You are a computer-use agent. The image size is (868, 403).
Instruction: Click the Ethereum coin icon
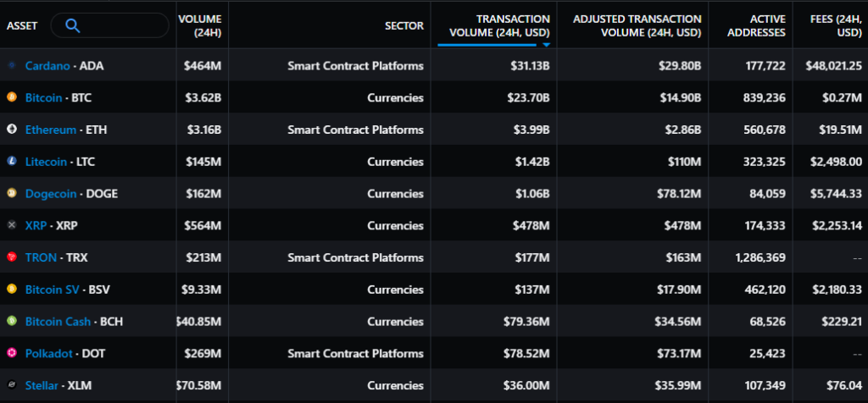coord(12,130)
